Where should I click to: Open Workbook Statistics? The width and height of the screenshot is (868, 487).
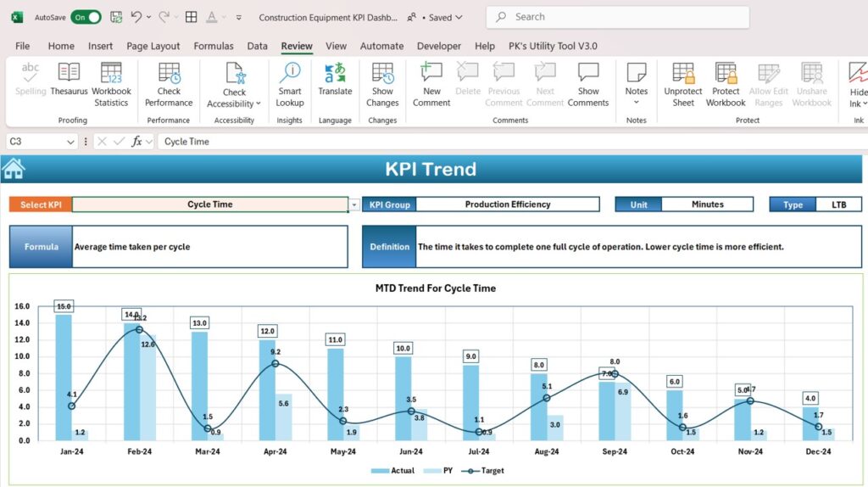(111, 85)
